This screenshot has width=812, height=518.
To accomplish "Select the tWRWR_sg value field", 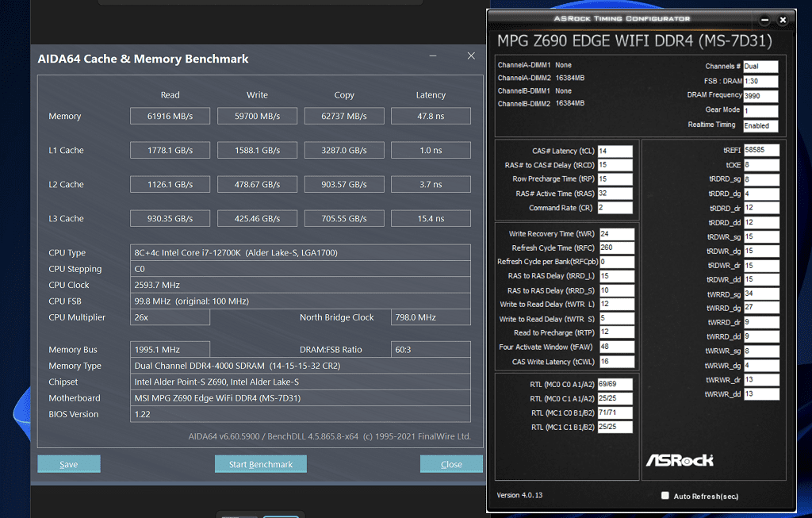I will click(x=761, y=351).
